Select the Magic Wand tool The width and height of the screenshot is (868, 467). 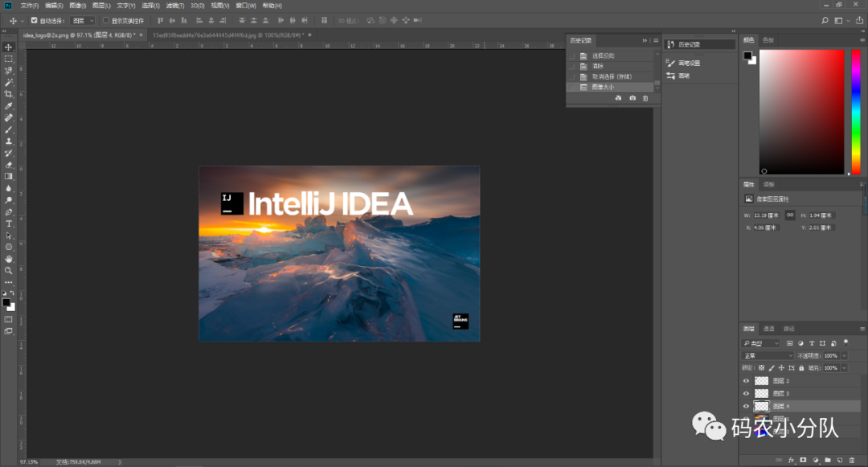[x=8, y=82]
